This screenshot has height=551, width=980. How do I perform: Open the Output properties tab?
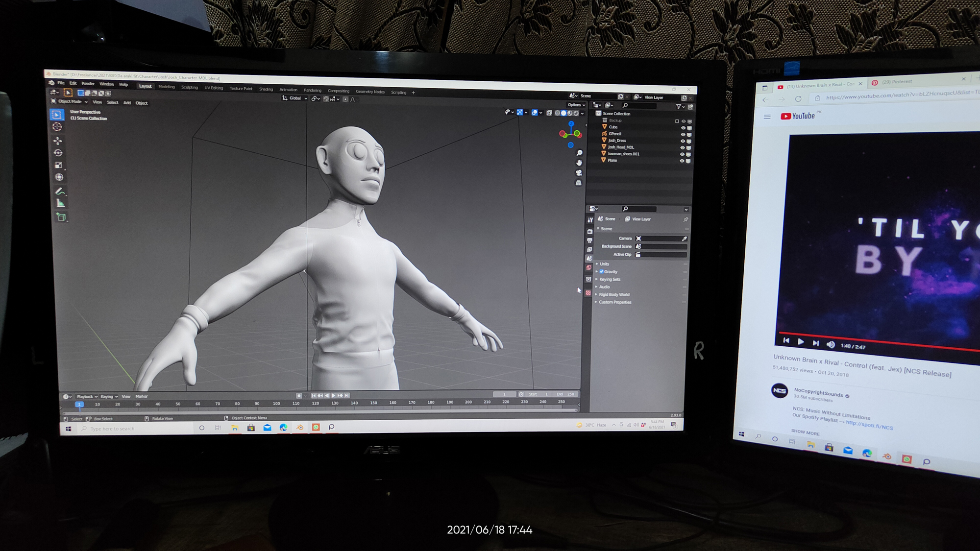589,240
